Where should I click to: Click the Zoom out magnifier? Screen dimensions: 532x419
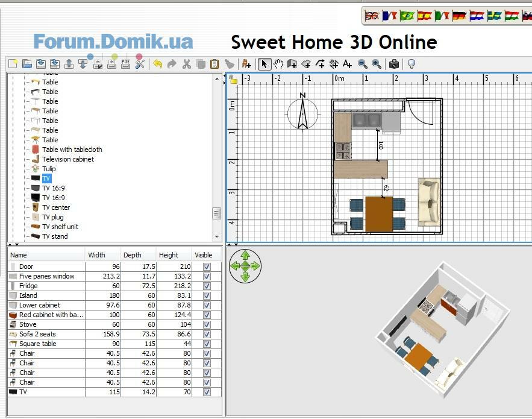click(x=362, y=64)
